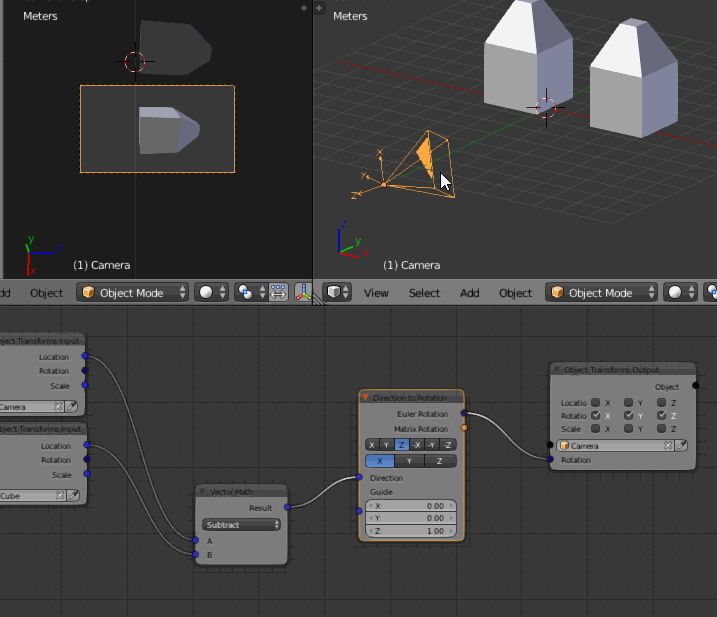
Task: Uncheck Rotation X checkbox in Output node
Action: point(595,415)
